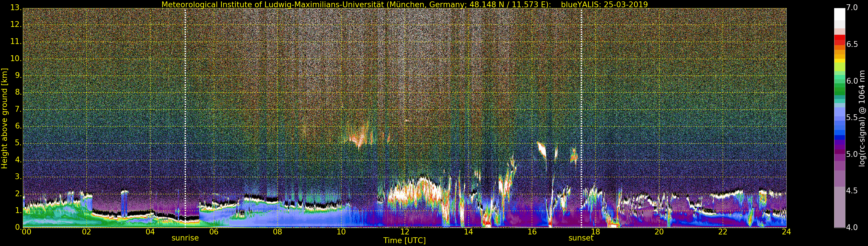Click the dark blue colorbar segment near 5.25
Screen dimensions: 868x246
(x=839, y=137)
